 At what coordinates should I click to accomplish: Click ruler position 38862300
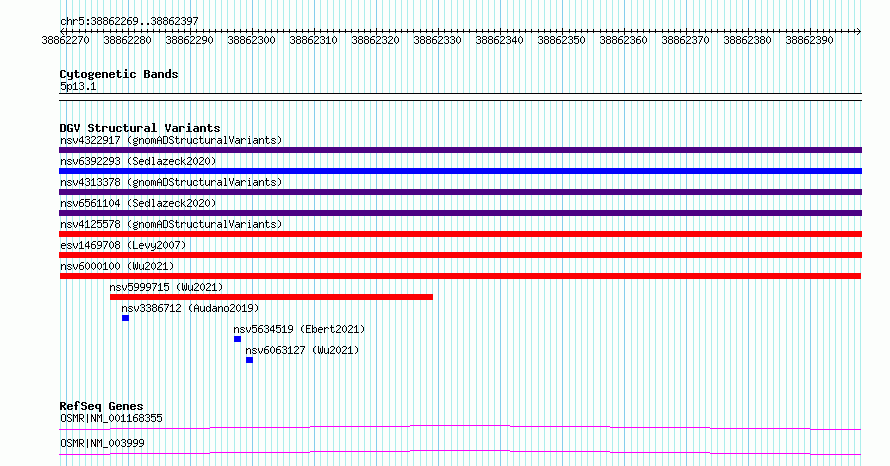click(251, 40)
